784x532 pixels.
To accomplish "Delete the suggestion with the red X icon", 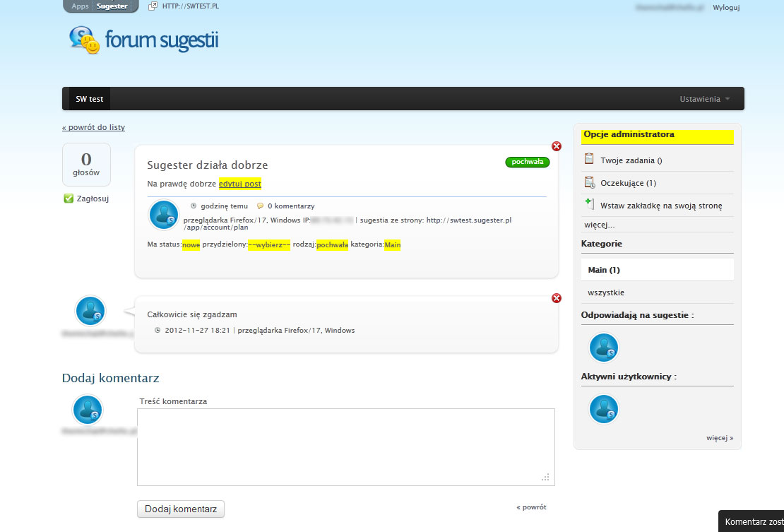I will coord(557,146).
